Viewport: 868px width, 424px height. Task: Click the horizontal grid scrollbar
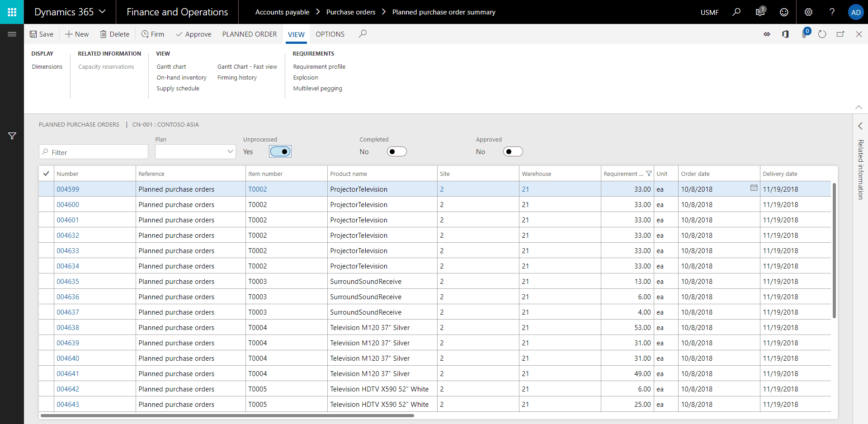[227, 415]
